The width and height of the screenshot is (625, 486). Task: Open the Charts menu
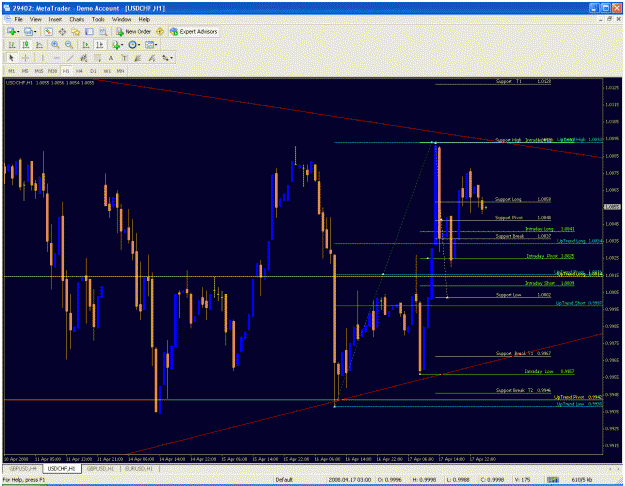[x=77, y=19]
